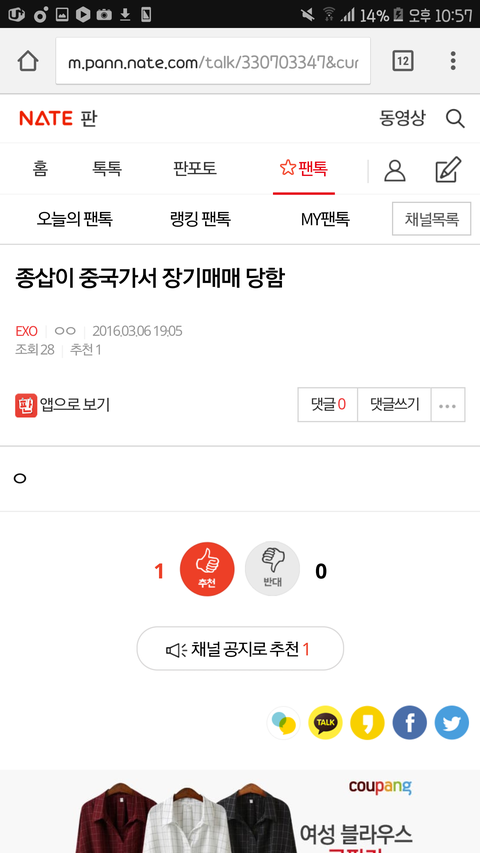This screenshot has width=480, height=853.
Task: Tap the URL address bar
Action: [213, 61]
